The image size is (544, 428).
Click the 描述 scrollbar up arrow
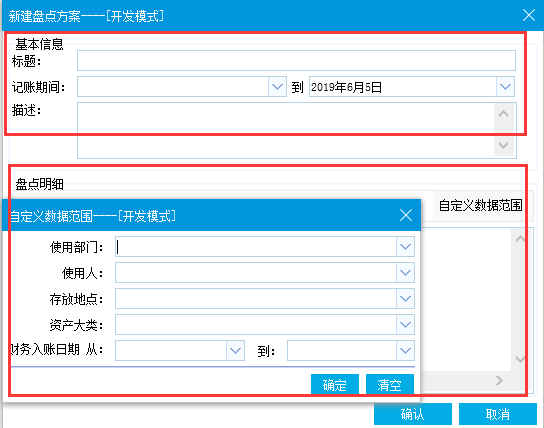[503, 114]
